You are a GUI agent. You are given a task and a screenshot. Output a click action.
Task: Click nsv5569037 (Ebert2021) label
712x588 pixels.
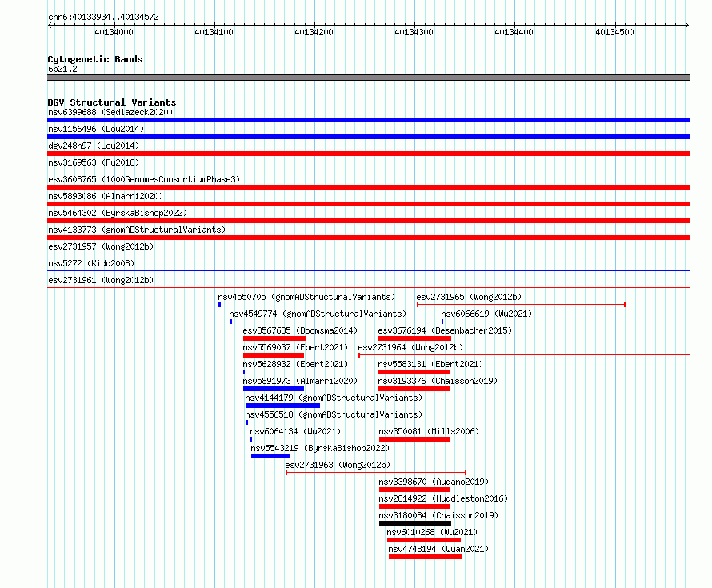[295, 347]
